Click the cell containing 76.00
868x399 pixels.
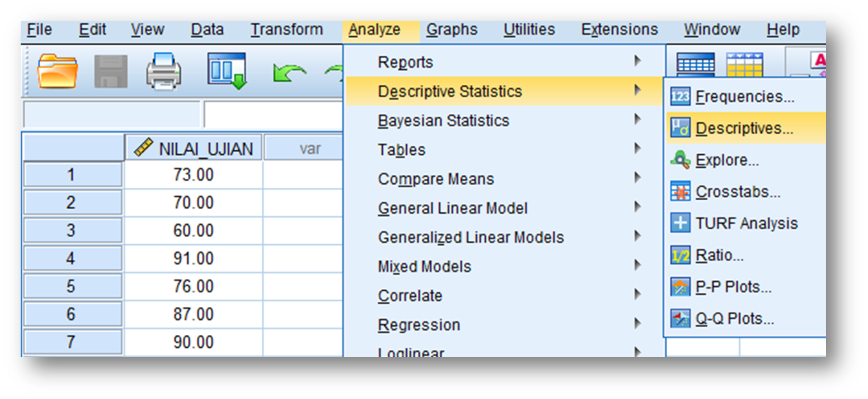tap(194, 286)
